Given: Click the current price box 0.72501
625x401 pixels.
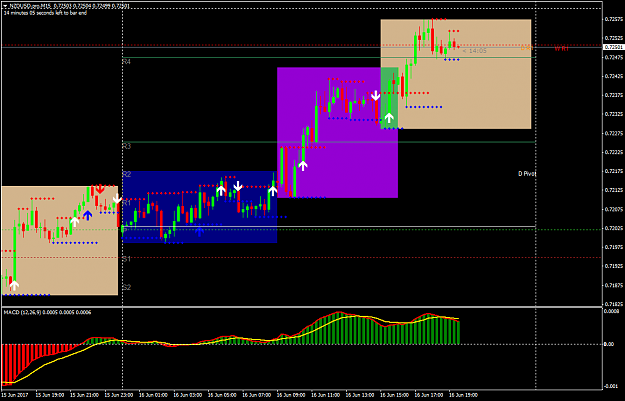Looking at the screenshot, I should (x=612, y=47).
